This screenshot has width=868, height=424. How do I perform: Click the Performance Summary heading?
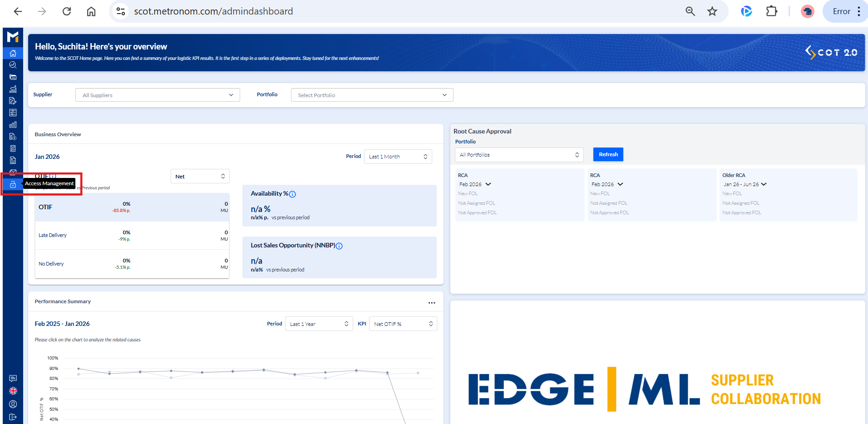coord(63,301)
